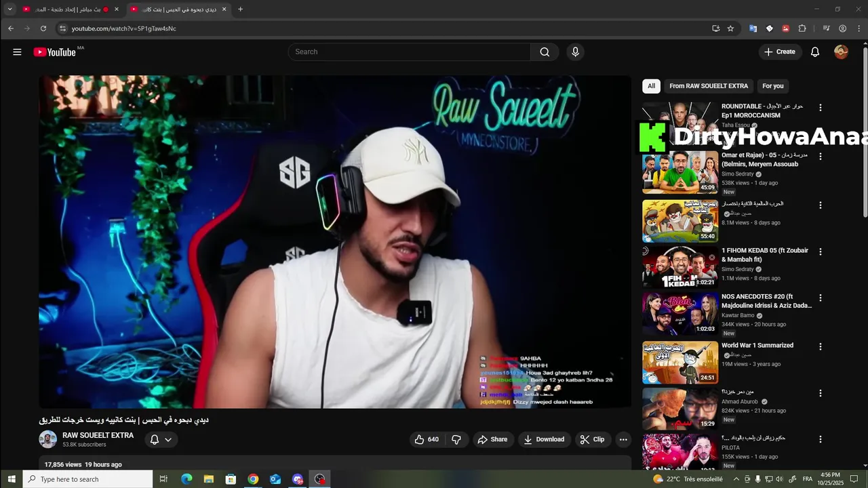
Task: Open a new browser tab
Action: tap(240, 9)
